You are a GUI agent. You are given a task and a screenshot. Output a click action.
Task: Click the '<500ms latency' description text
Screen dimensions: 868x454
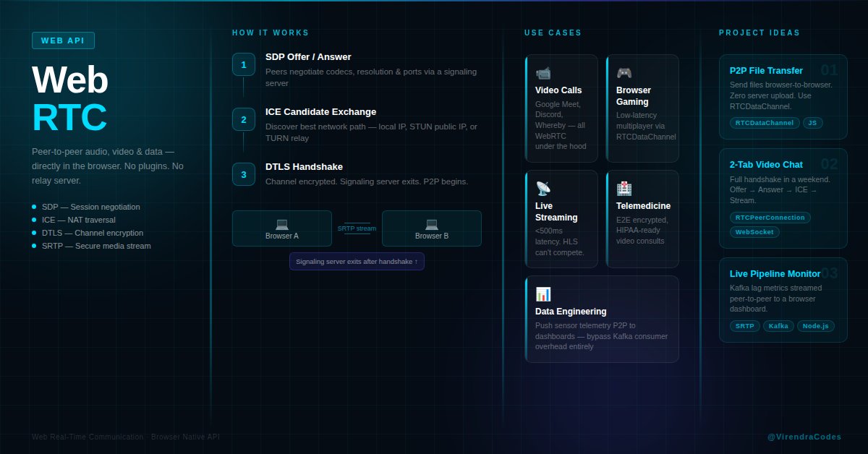click(559, 241)
